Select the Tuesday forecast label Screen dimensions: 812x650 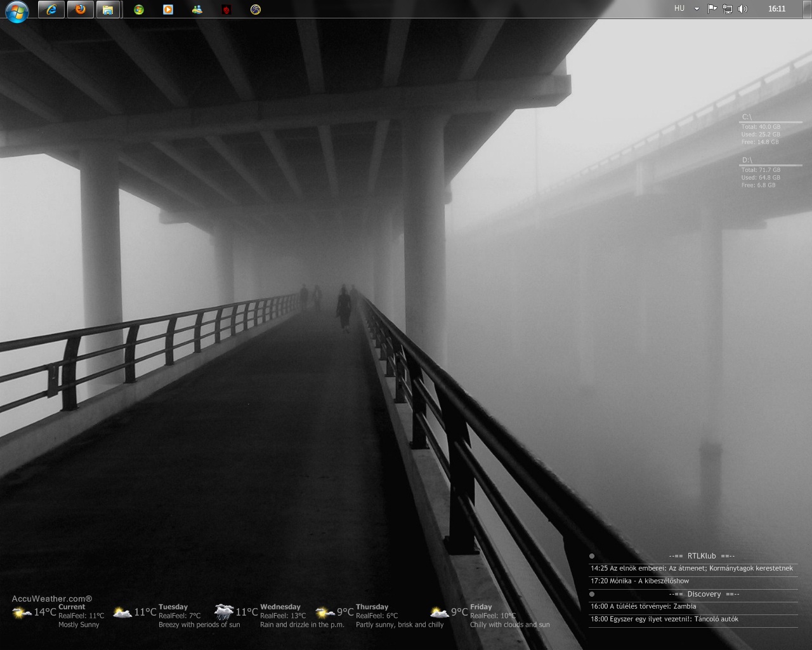pyautogui.click(x=173, y=607)
